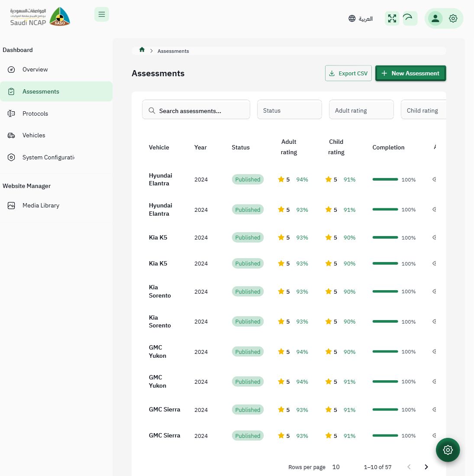Toggle the hamburger sidebar menu
The height and width of the screenshot is (476, 474).
click(102, 14)
